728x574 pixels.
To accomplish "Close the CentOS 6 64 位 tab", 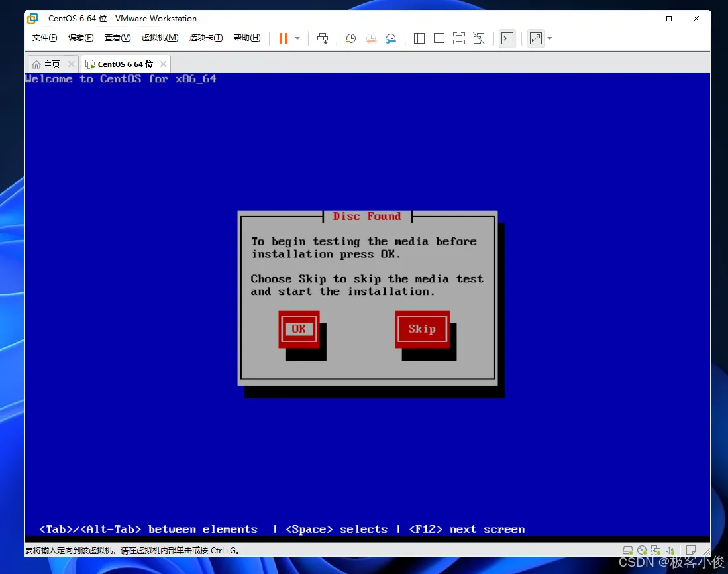I will pyautogui.click(x=163, y=64).
